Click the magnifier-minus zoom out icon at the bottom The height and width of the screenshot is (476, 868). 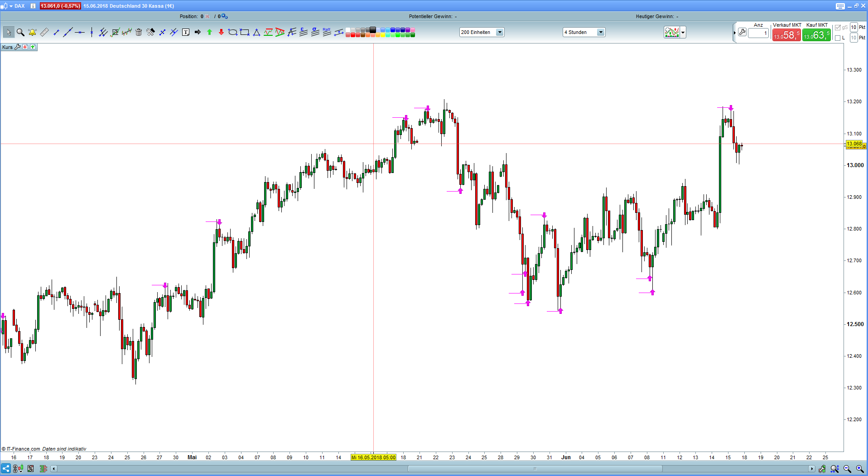[847, 469]
